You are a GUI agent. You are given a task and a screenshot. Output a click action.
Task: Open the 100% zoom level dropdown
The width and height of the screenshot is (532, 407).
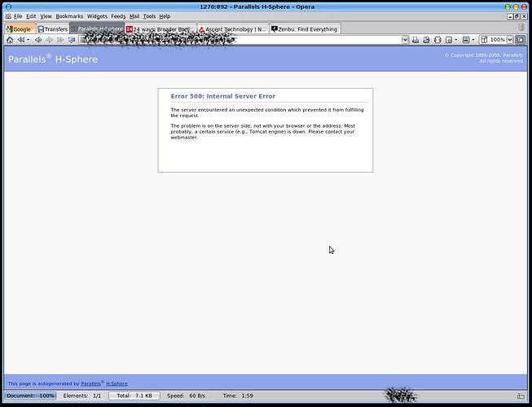click(510, 40)
